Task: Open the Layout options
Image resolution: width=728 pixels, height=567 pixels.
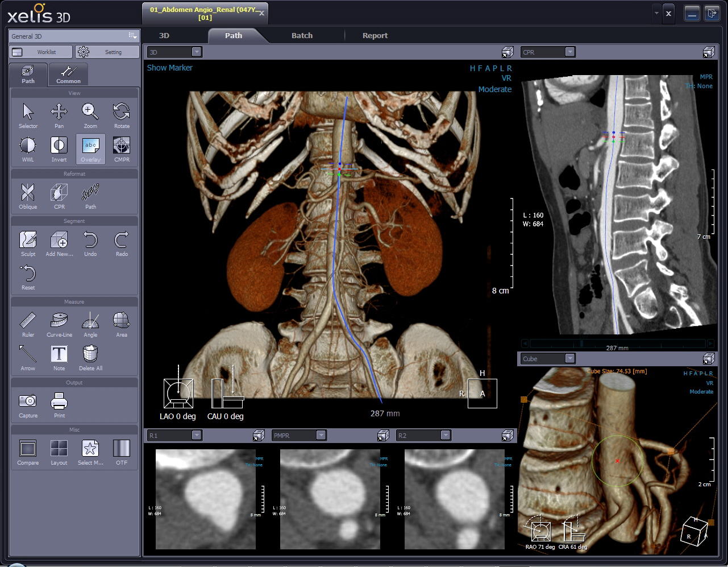Action: [x=59, y=452]
